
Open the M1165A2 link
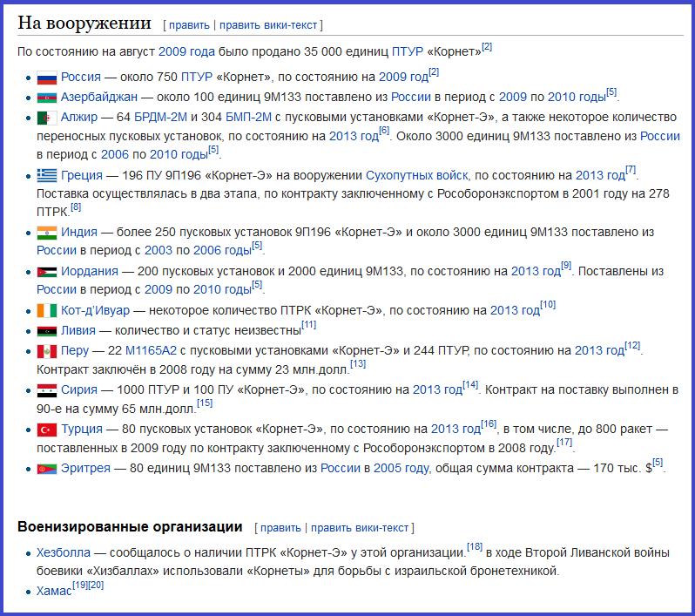coord(151,350)
